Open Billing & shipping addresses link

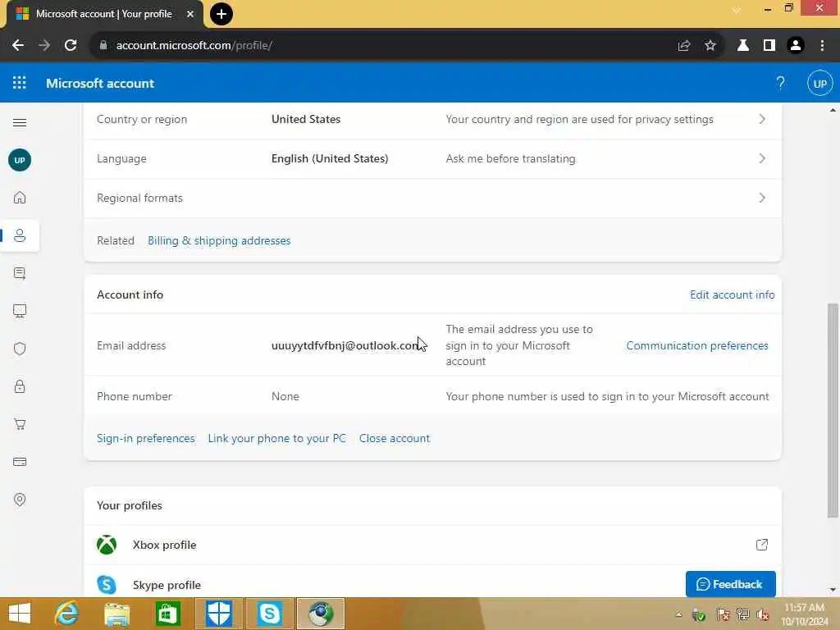coord(219,240)
